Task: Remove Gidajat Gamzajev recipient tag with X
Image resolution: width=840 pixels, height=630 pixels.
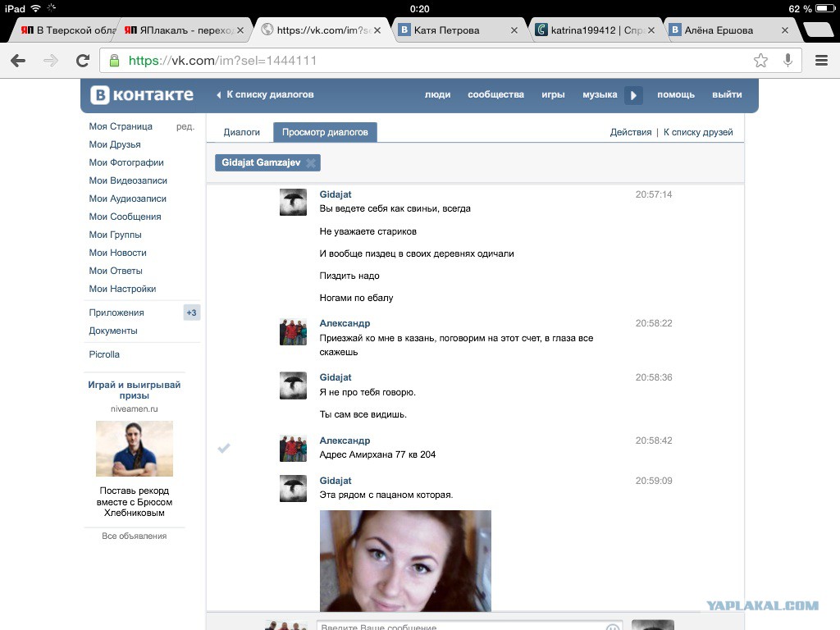Action: coord(311,163)
